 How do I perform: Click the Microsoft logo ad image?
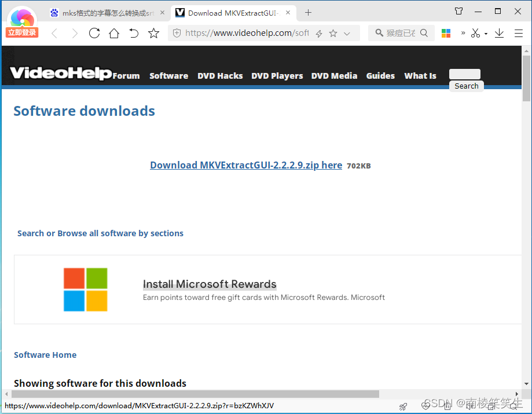pyautogui.click(x=86, y=290)
